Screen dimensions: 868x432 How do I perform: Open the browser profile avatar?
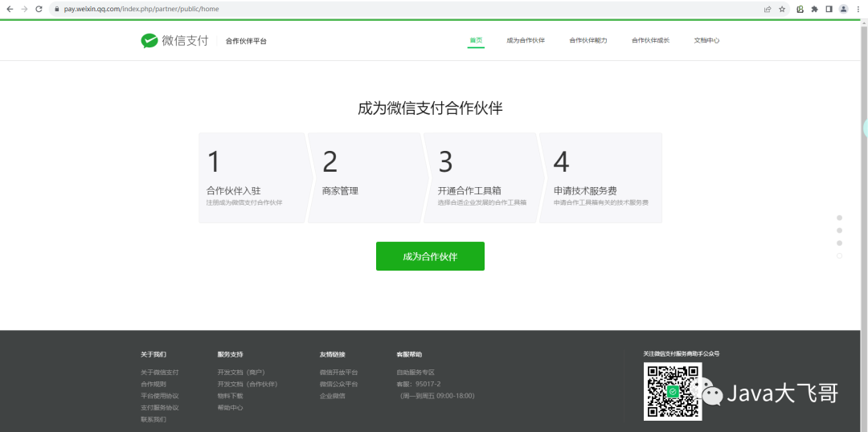tap(844, 9)
